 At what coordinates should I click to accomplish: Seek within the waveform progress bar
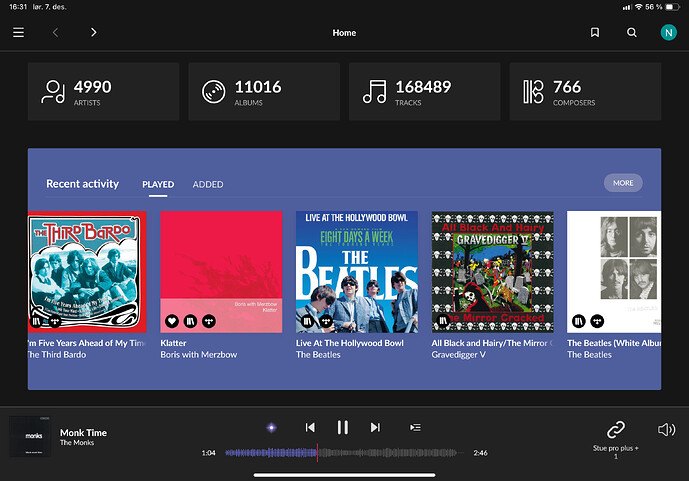pyautogui.click(x=344, y=452)
